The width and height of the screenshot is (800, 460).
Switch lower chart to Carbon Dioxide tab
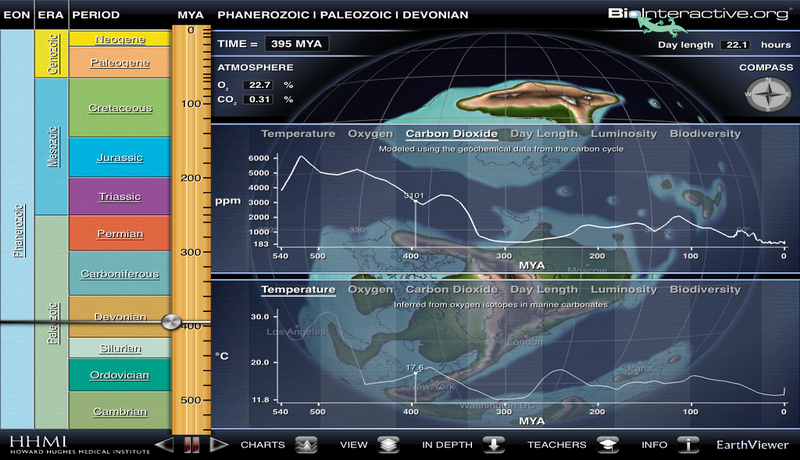[452, 290]
